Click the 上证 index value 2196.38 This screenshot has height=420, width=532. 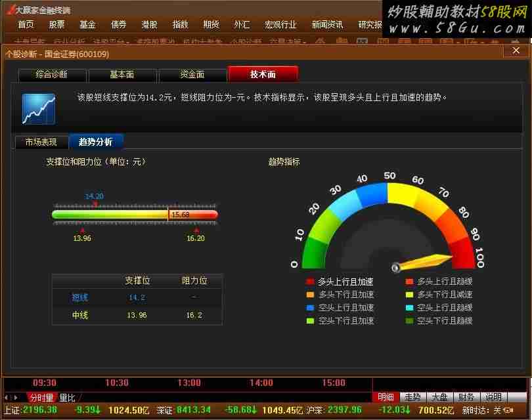[40, 410]
